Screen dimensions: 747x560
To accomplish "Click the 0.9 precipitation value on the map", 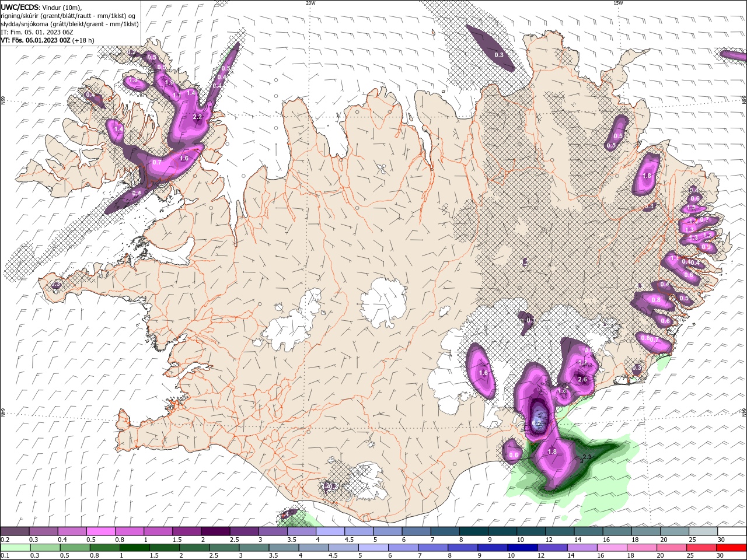I will coord(706,247).
